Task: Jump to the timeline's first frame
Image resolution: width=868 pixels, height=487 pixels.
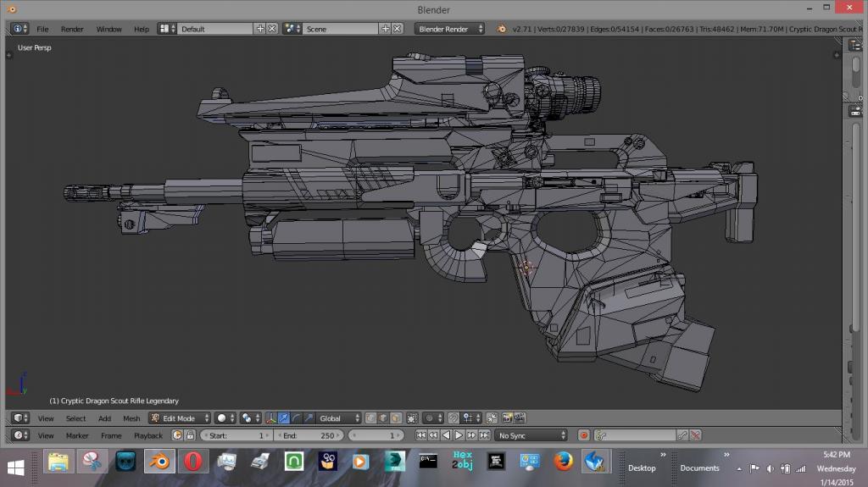Action: pos(420,435)
